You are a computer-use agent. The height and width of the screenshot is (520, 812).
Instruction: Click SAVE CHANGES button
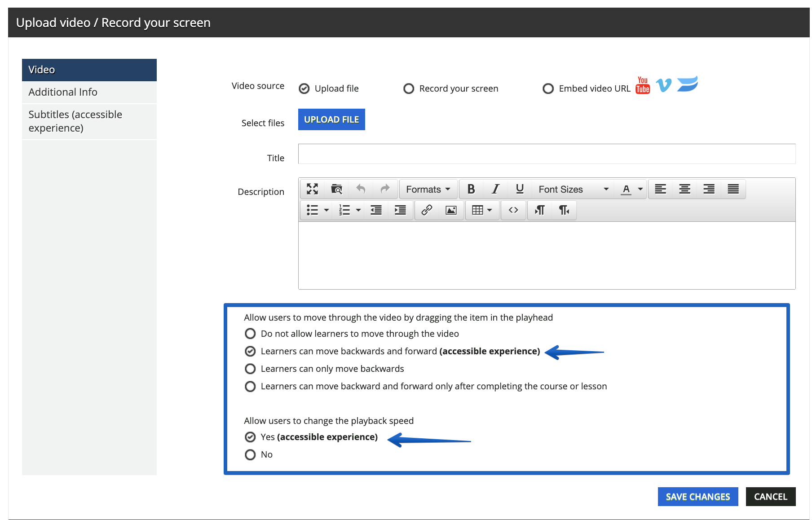tap(698, 497)
